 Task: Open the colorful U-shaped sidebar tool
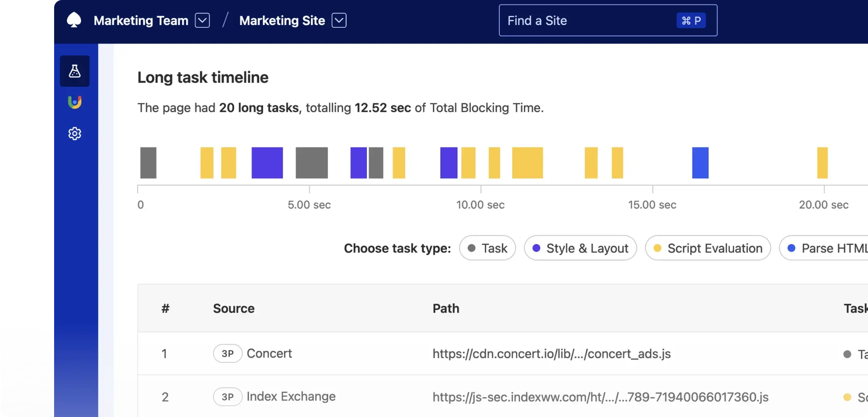[x=74, y=102]
